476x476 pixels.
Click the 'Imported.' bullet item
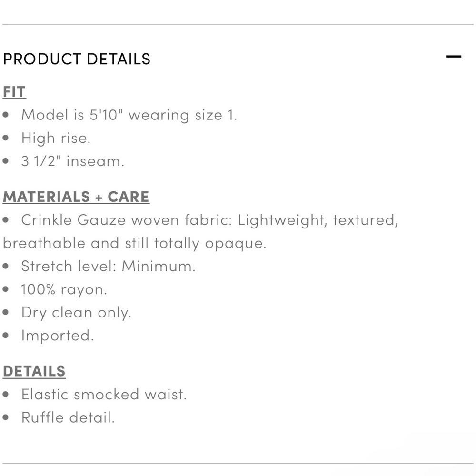[x=58, y=336]
